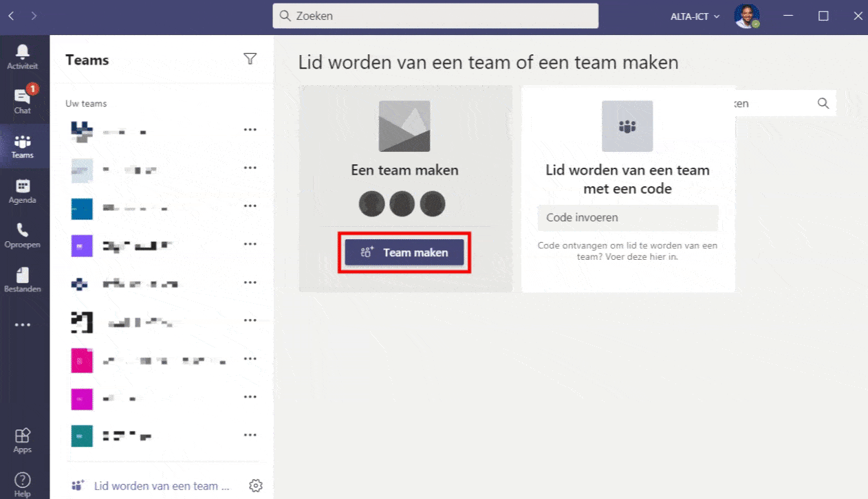Viewport: 868px width, 499px height.
Task: Open the Activiteit bell icon
Action: [x=23, y=56]
